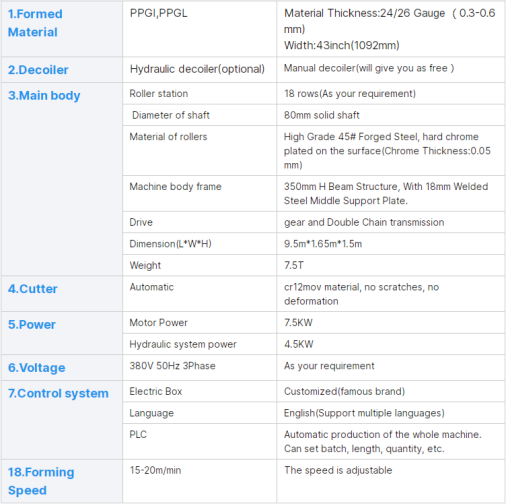
Task: Click the '1.Formed Material' heading
Action: point(35,23)
